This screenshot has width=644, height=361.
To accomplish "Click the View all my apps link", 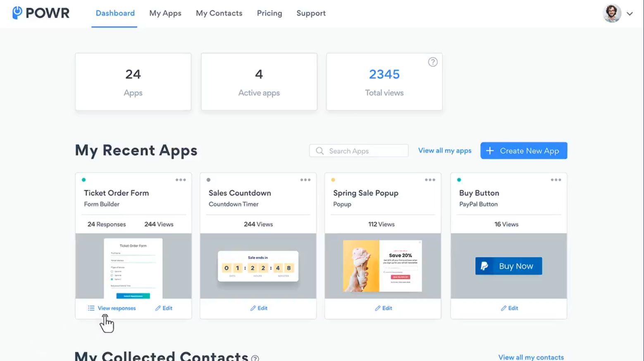I will (444, 150).
